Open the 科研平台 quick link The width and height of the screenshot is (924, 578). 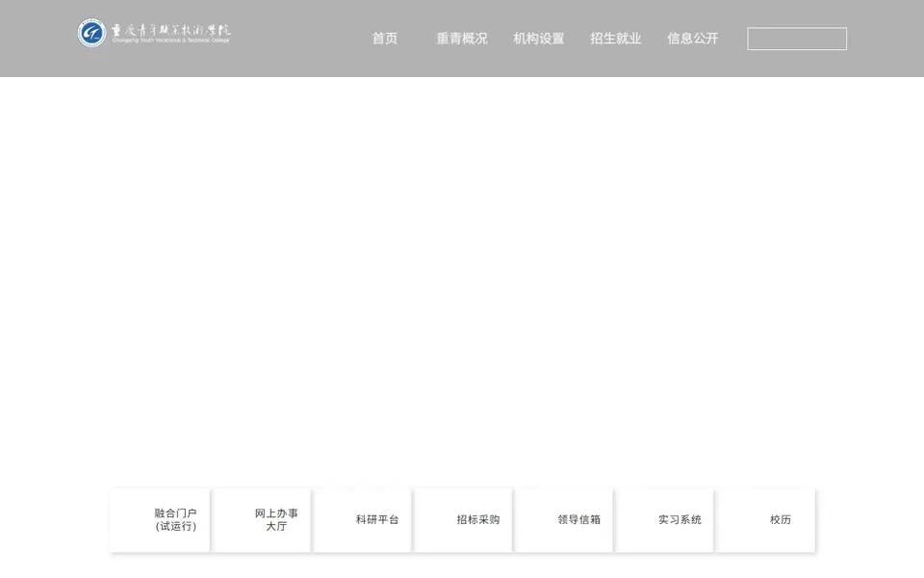(x=362, y=519)
